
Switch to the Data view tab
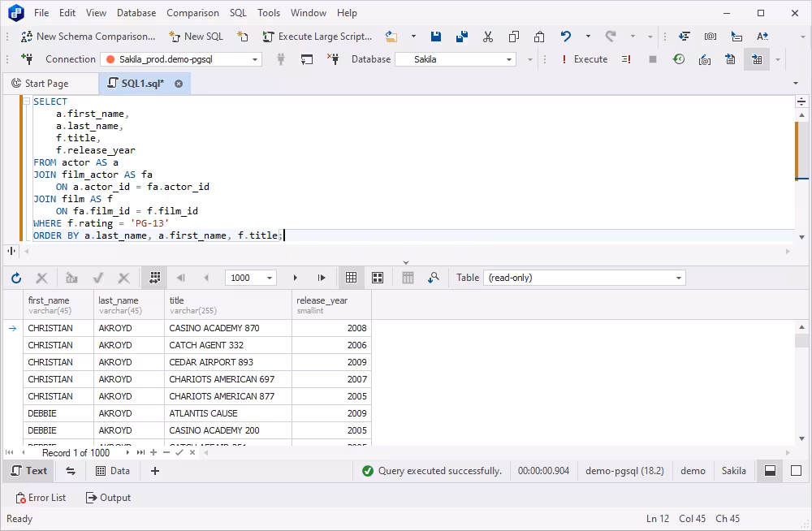coord(113,471)
